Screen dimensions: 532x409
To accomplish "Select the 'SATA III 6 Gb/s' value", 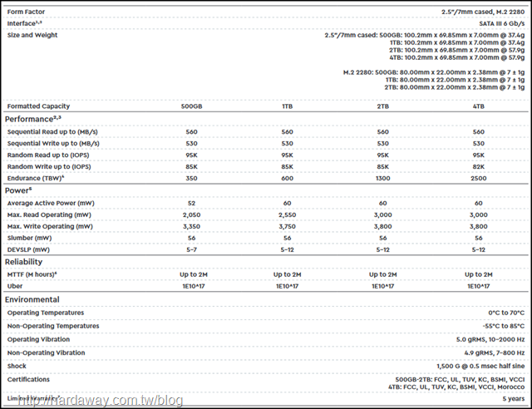I will click(501, 23).
